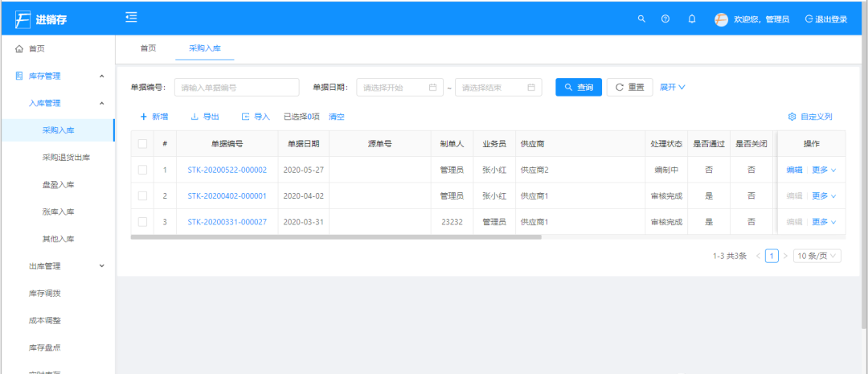Click the 重置 reset button
Viewport: 868px width, 374px height.
coord(629,87)
